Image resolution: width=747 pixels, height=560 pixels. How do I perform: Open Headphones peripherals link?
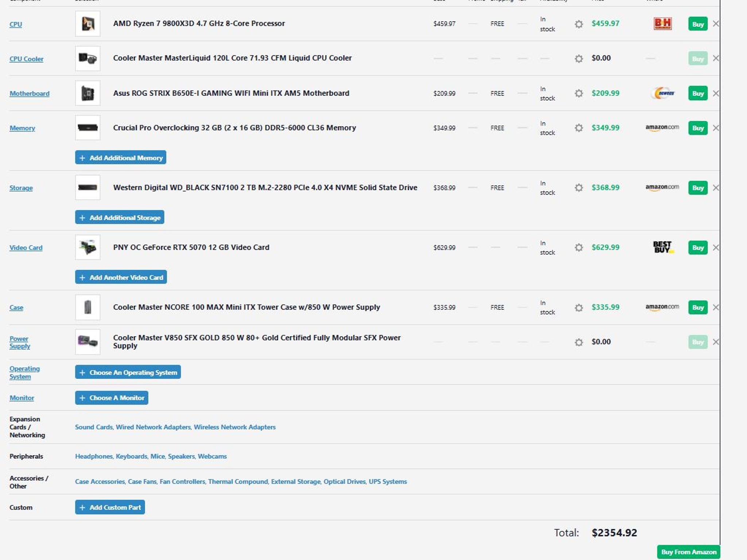pos(94,456)
